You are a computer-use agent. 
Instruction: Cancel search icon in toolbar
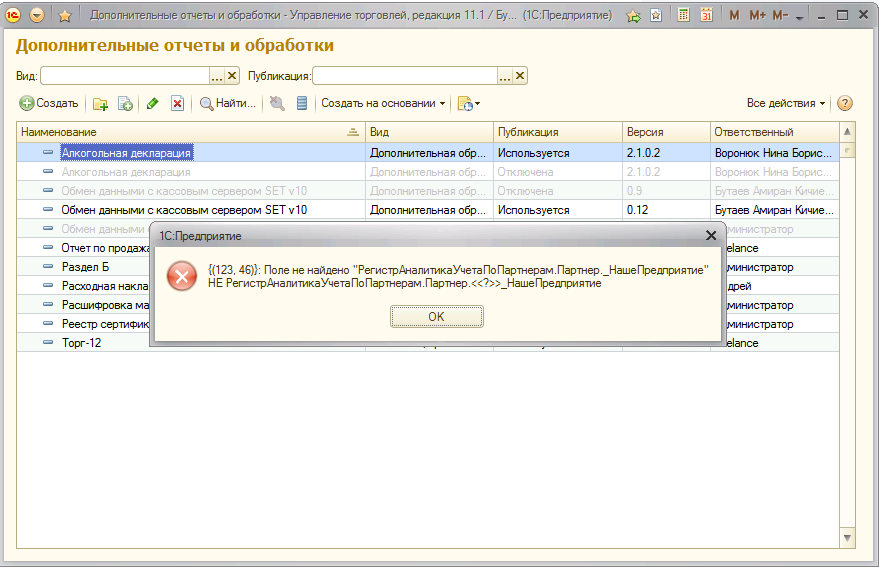tap(277, 103)
